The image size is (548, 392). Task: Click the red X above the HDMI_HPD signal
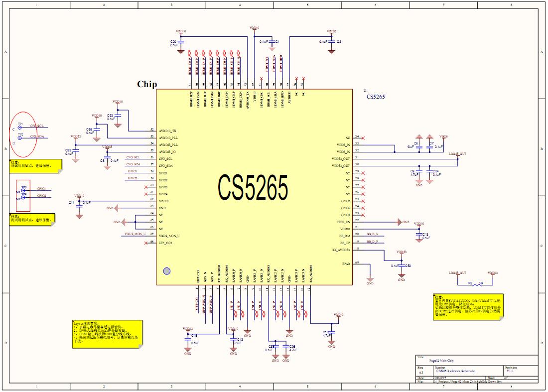(297, 79)
